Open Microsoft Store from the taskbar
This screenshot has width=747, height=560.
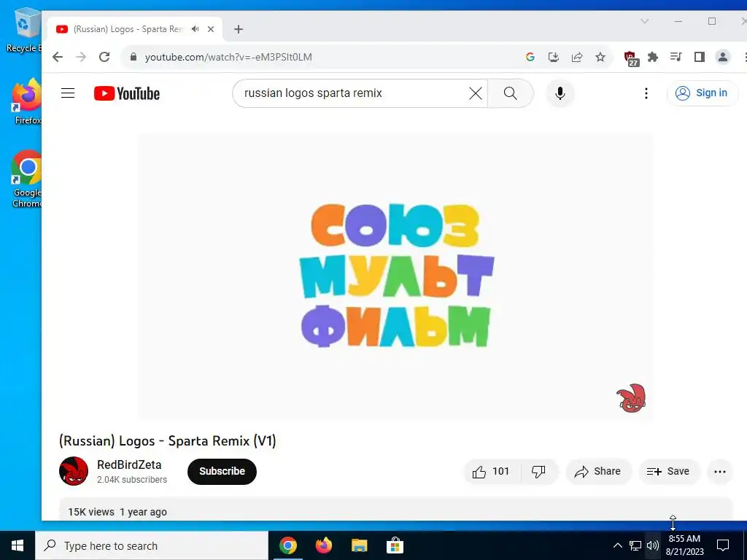[x=395, y=545]
